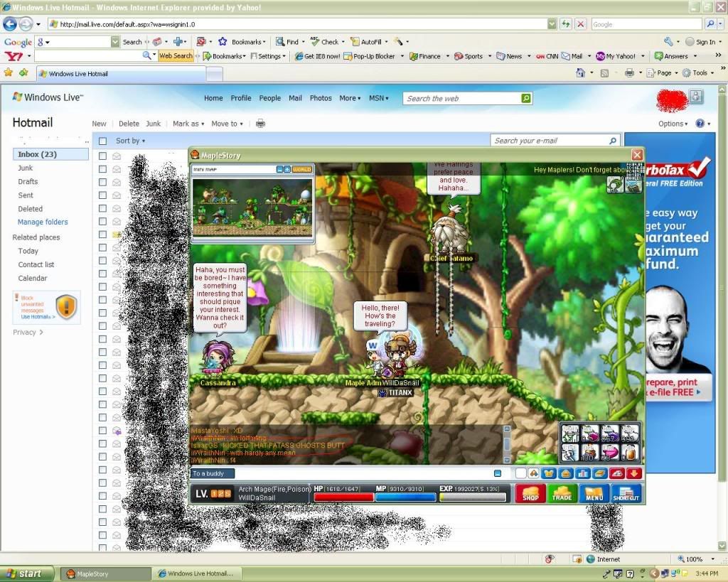Open the MapleStory SHOP button
The width and height of the screenshot is (728, 582).
tap(530, 493)
